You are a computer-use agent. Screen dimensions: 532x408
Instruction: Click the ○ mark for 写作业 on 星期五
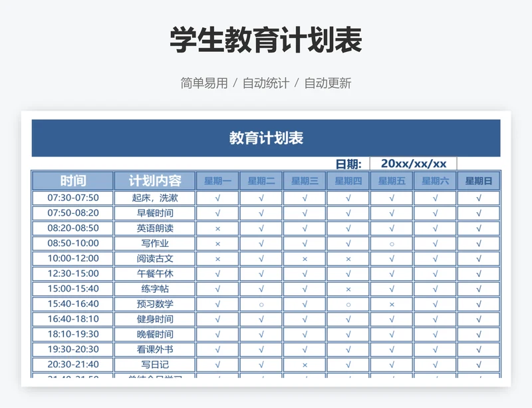point(392,244)
